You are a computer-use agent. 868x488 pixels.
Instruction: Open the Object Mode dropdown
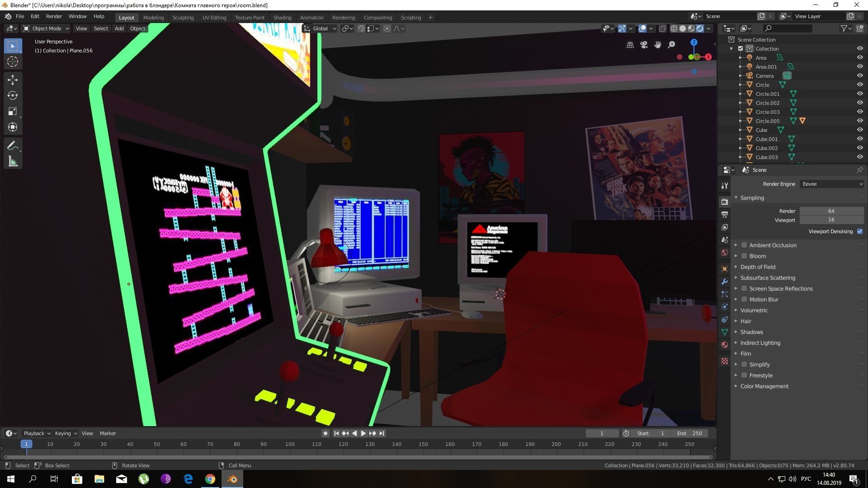tap(46, 28)
